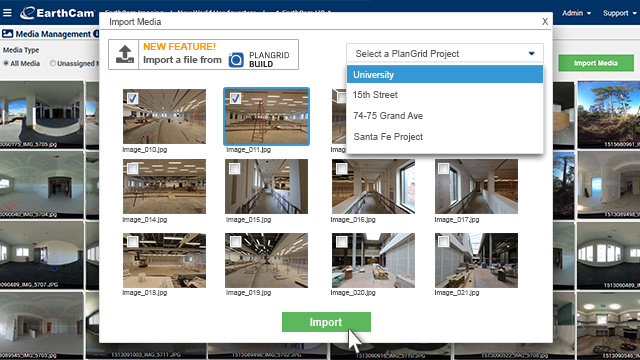Click the PlanGrid Build logo icon
The height and width of the screenshot is (360, 640).
(236, 60)
